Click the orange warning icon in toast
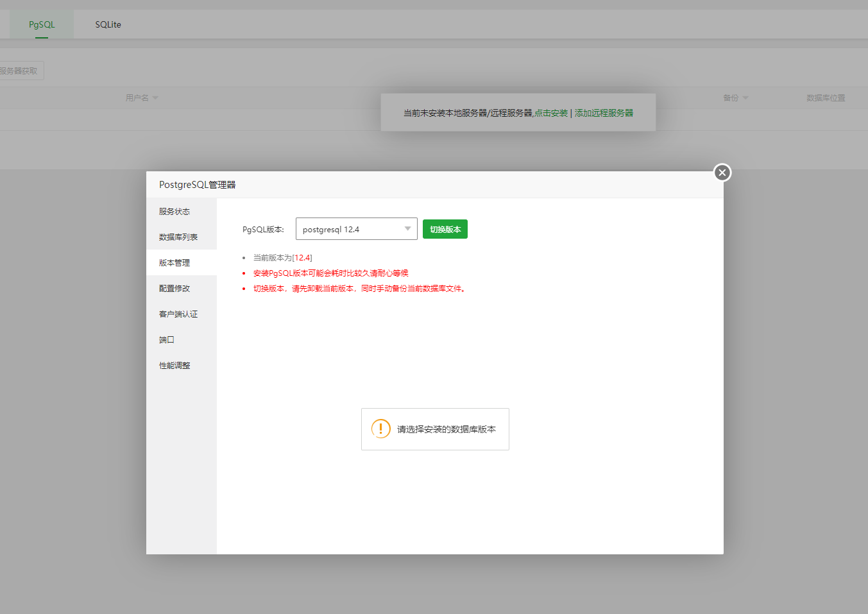The width and height of the screenshot is (868, 614). [x=381, y=429]
